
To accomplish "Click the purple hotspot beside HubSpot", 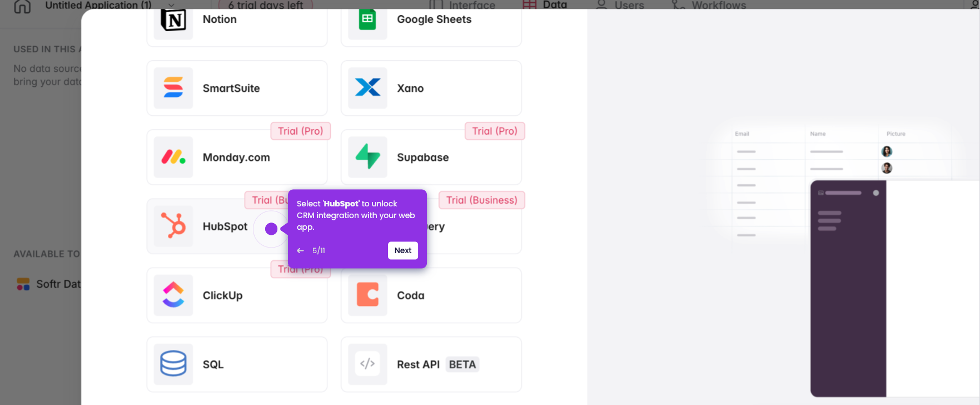I will coord(271,229).
